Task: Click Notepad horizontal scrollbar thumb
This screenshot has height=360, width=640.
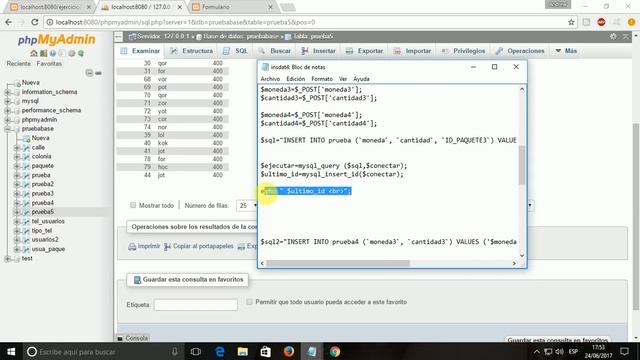Action: point(338,264)
